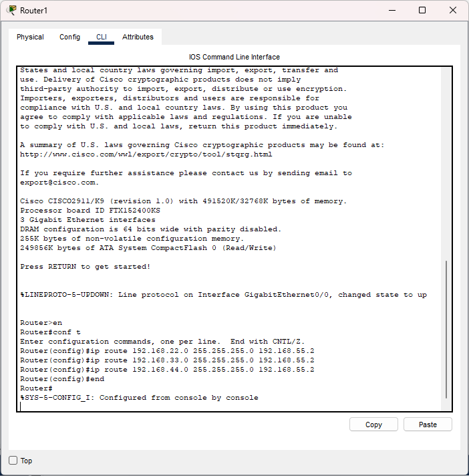Click the 'Cisco CISCO2911/K9' memory line
The image size is (469, 476).
coord(183,201)
